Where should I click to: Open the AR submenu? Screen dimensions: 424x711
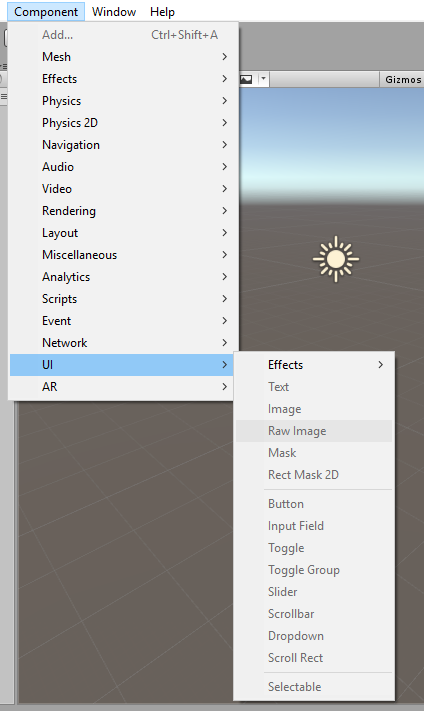[x=122, y=387]
